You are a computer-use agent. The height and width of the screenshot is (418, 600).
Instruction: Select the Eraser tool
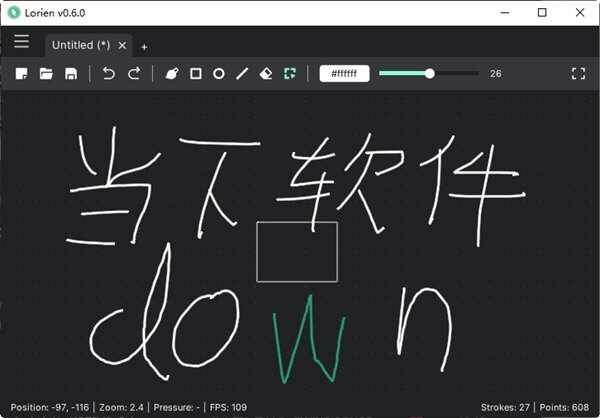click(x=266, y=74)
